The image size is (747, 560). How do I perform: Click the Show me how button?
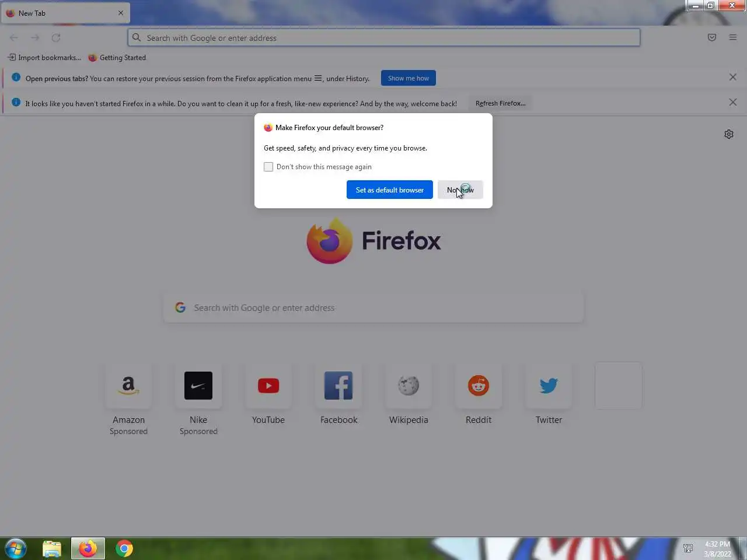(x=409, y=78)
